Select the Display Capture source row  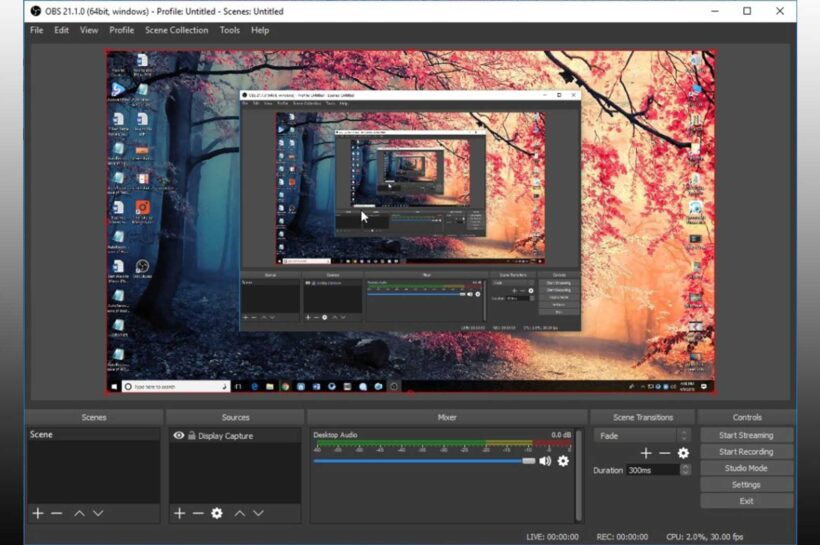[235, 435]
